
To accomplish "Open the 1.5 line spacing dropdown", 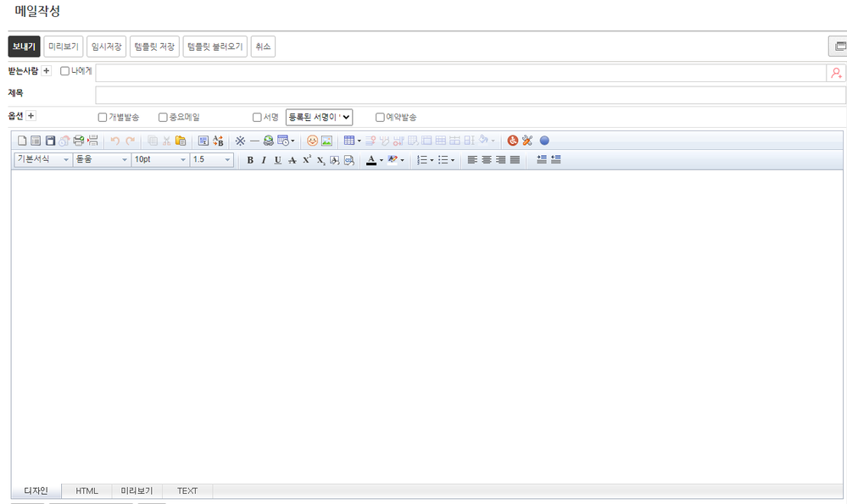I will pos(212,160).
